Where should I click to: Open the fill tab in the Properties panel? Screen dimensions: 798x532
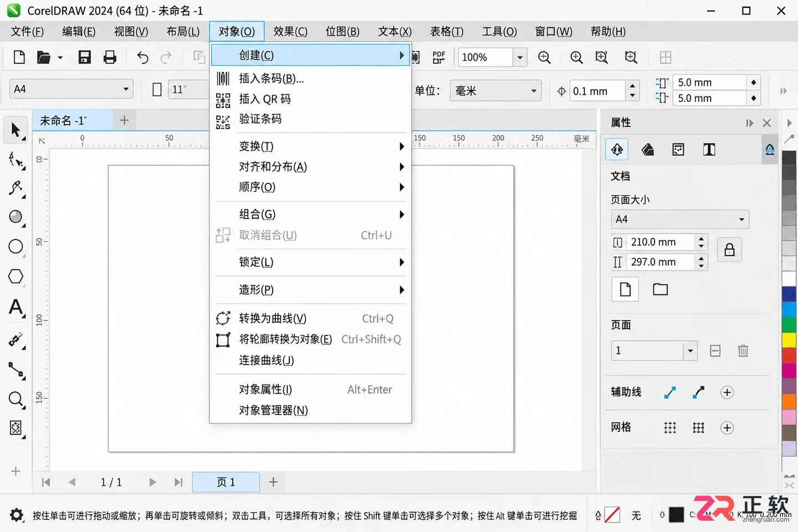[x=648, y=150]
